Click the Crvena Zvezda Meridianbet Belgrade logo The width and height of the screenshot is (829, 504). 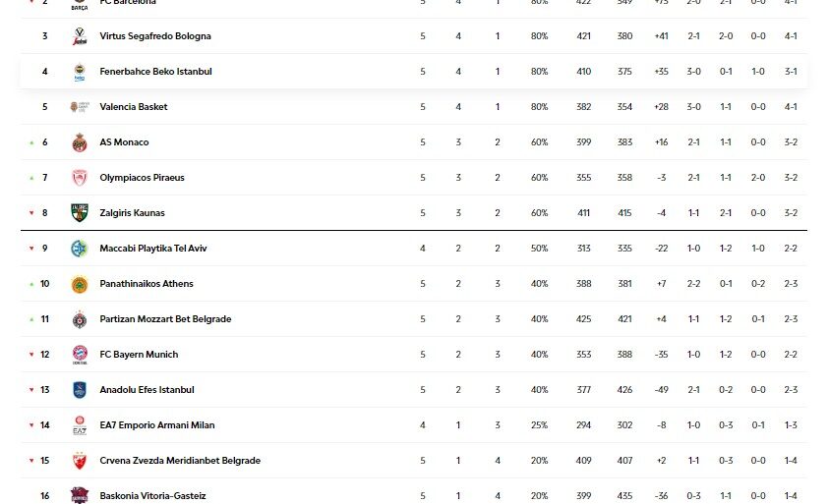pyautogui.click(x=80, y=461)
